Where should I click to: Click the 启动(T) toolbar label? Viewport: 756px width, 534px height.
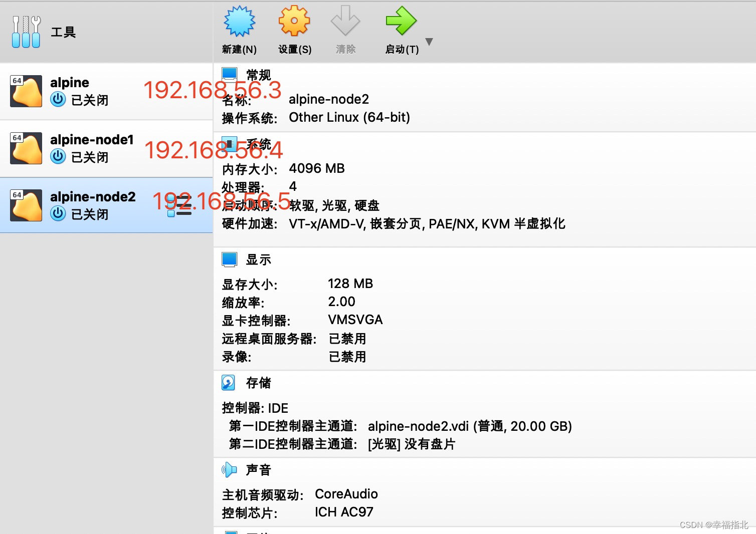pos(402,49)
